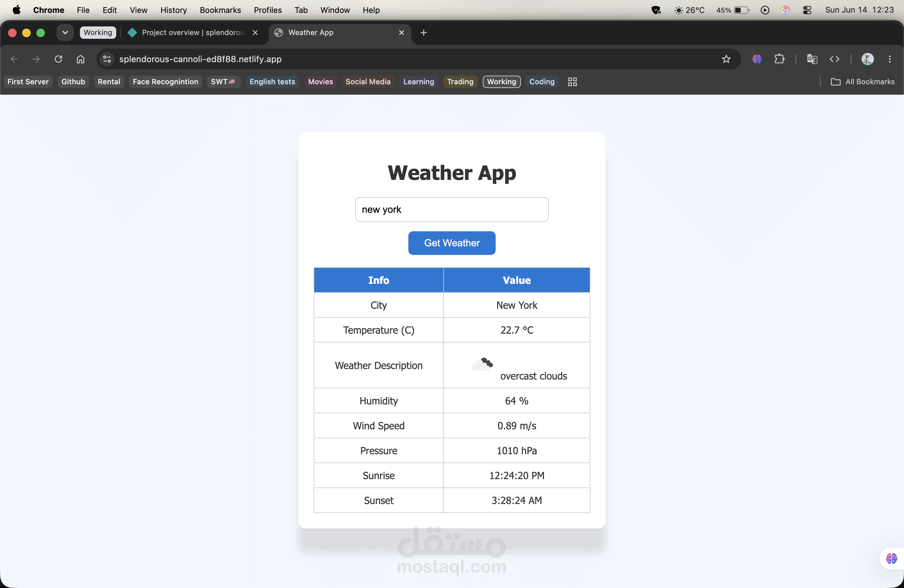Viewport: 904px width, 588px height.
Task: Click the weather 26°C menu bar item
Action: point(689,10)
